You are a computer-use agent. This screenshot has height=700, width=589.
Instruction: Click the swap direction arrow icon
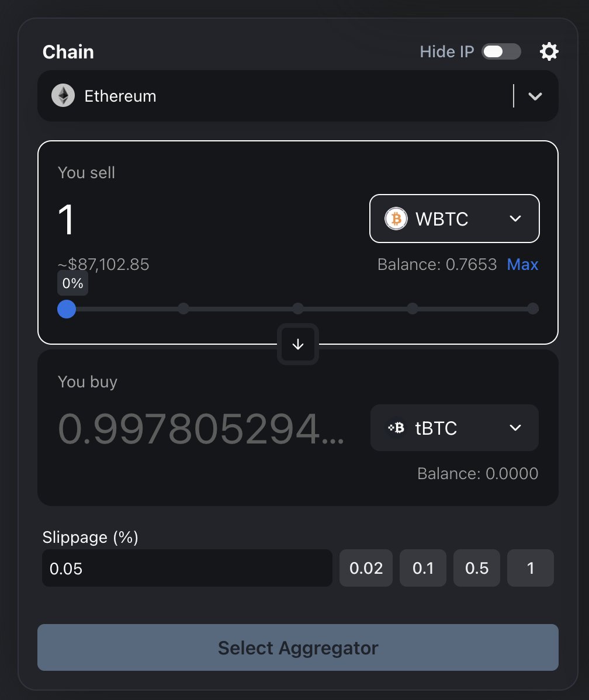(x=298, y=344)
